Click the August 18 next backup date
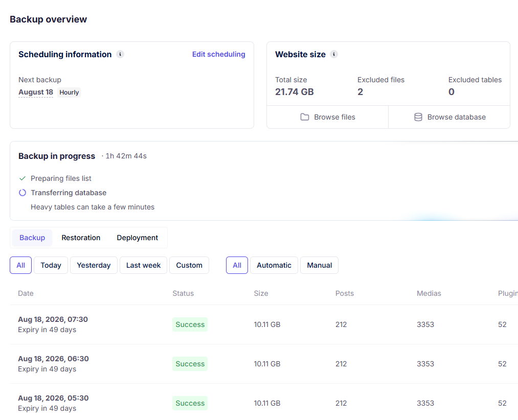Image resolution: width=518 pixels, height=420 pixels. (36, 92)
